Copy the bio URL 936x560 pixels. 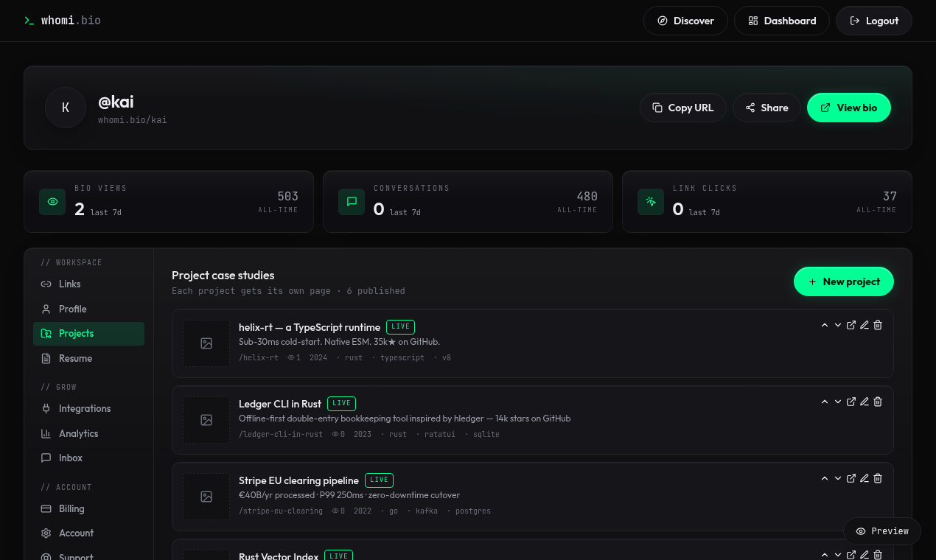[683, 108]
